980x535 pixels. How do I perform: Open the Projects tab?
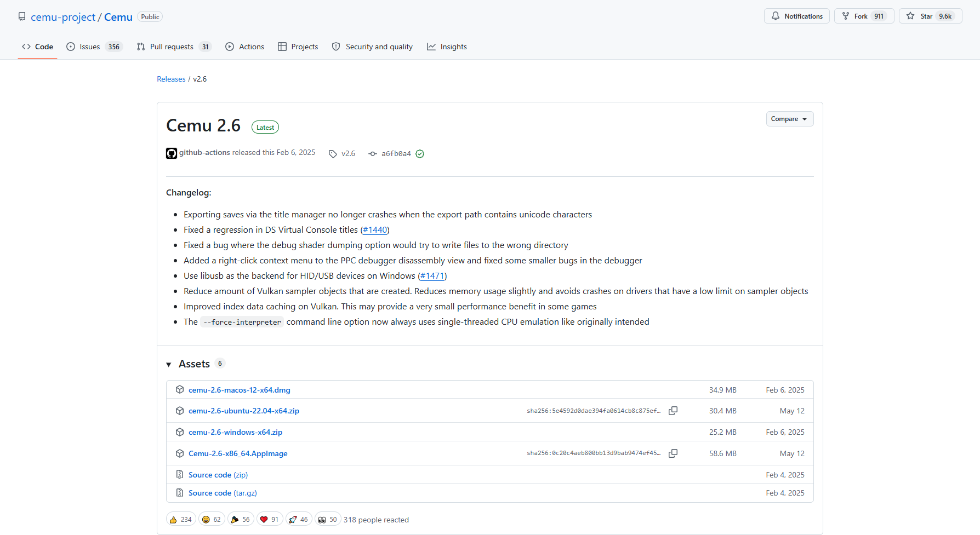[298, 47]
